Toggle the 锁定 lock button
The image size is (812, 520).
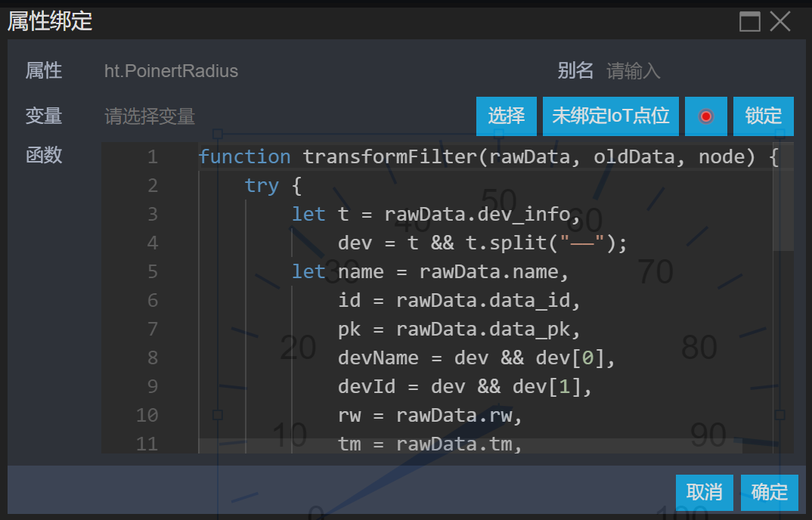[763, 116]
